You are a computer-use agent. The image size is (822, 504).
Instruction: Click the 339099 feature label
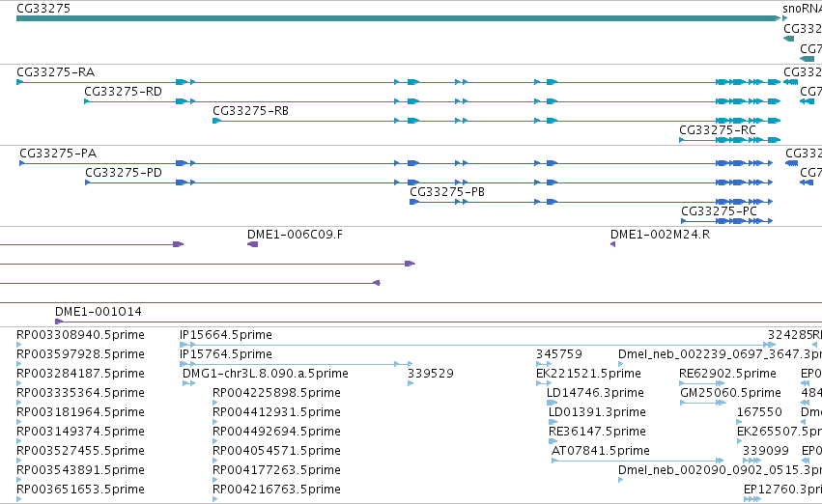click(766, 451)
